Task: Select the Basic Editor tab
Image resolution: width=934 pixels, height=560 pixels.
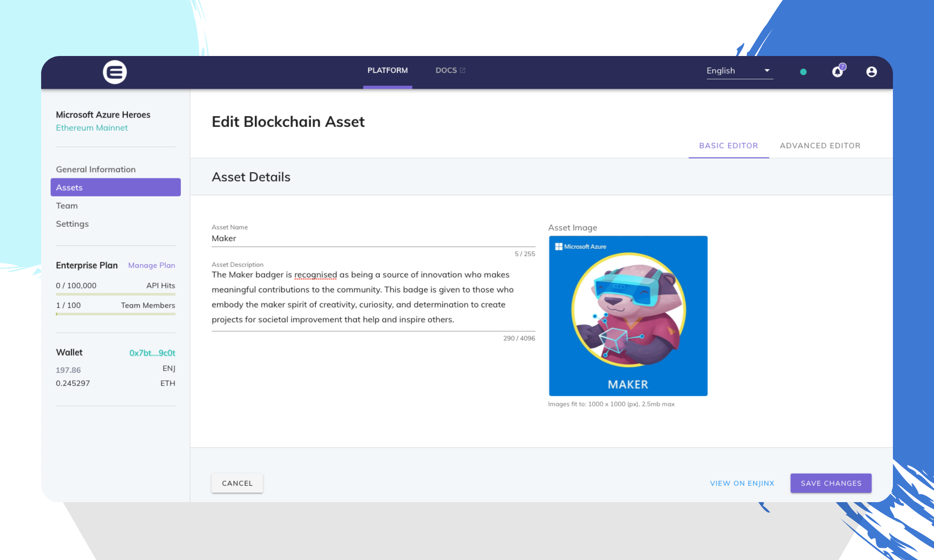Action: [729, 145]
